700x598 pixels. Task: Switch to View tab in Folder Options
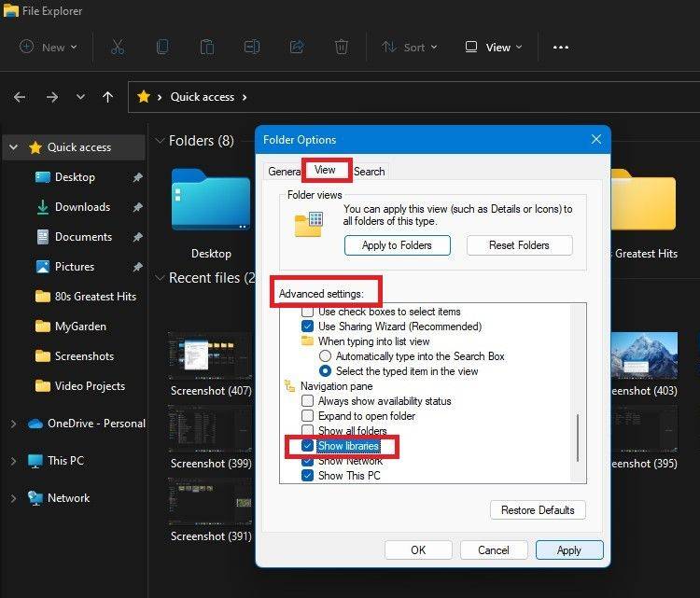325,170
